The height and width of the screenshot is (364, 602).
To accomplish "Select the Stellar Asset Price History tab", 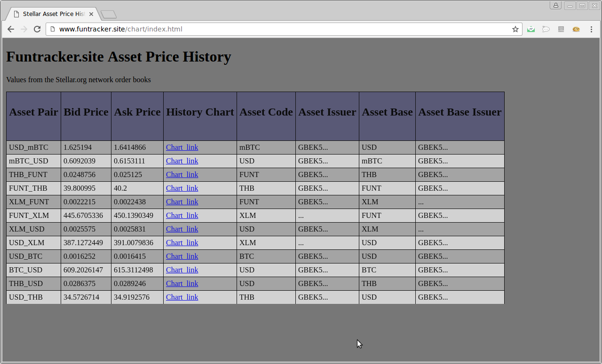I will point(53,14).
